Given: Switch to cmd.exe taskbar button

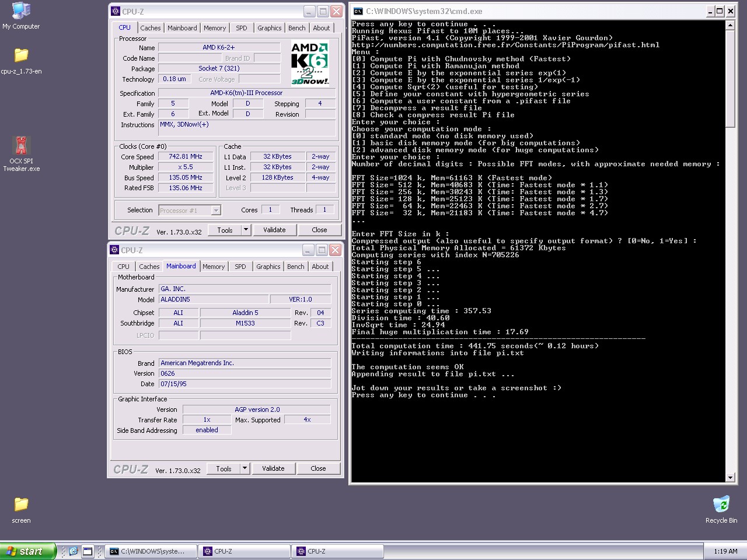Looking at the screenshot, I should click(x=151, y=551).
